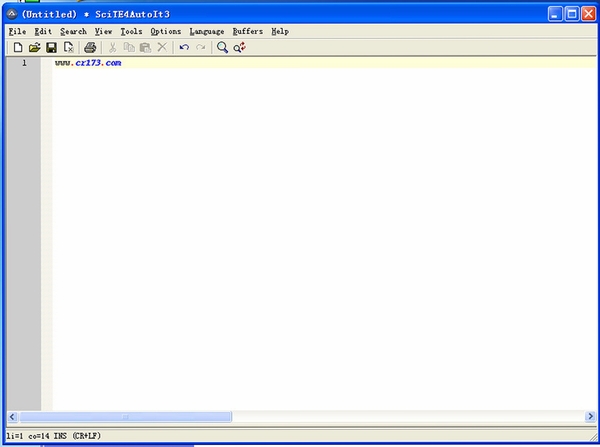The image size is (600, 447).
Task: Redo the last undone edit
Action: pos(201,47)
